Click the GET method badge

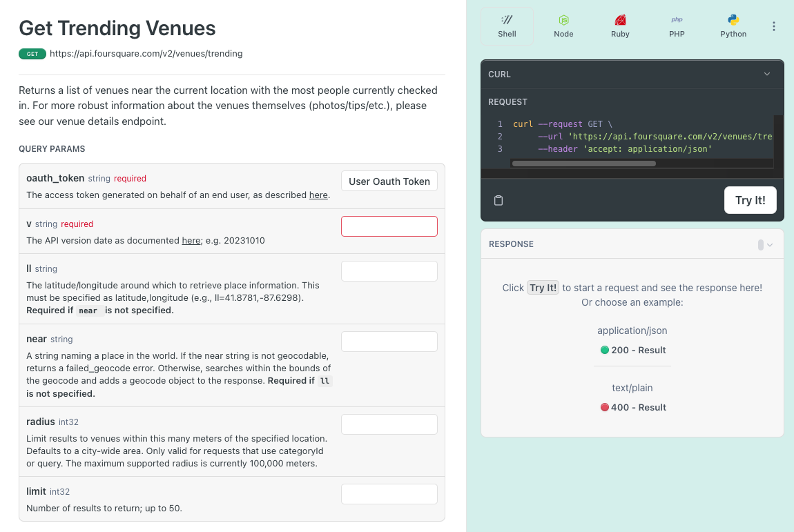click(32, 54)
